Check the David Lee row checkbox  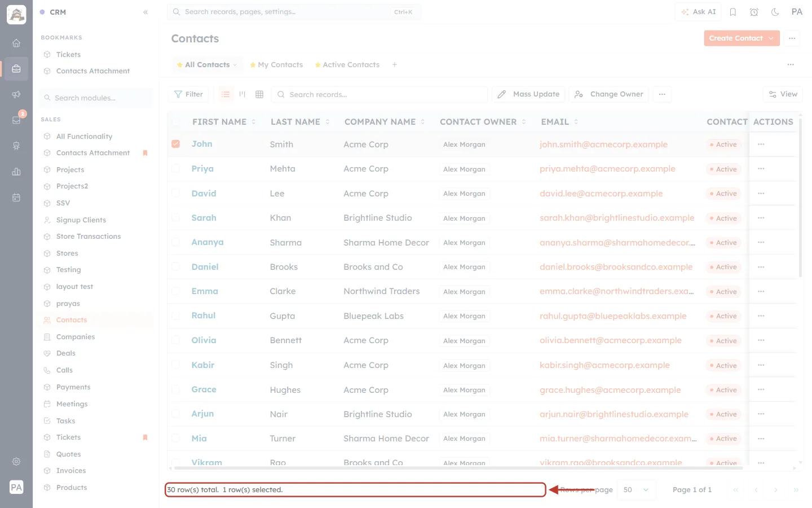(x=176, y=193)
